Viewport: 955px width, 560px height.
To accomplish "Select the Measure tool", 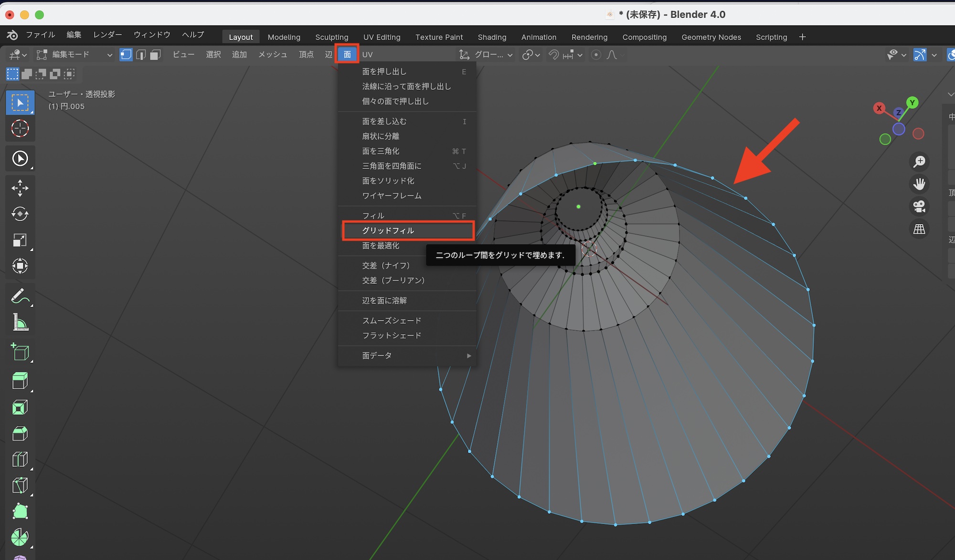I will pos(20,323).
